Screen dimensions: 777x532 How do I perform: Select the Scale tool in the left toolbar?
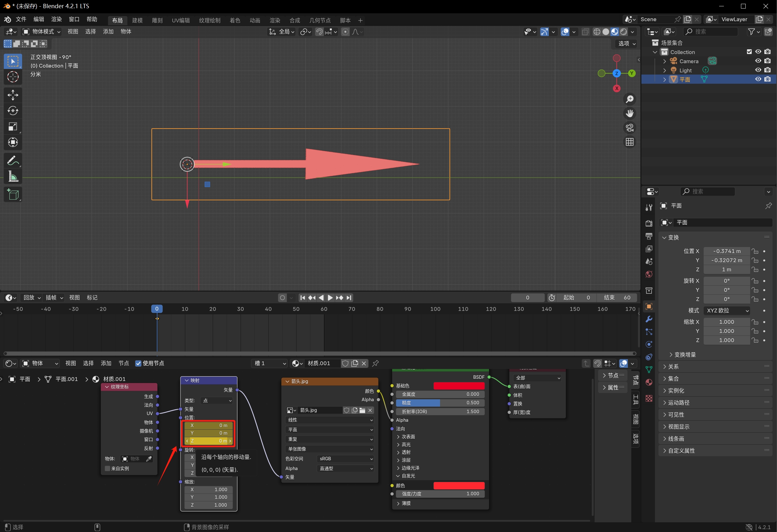pos(13,127)
